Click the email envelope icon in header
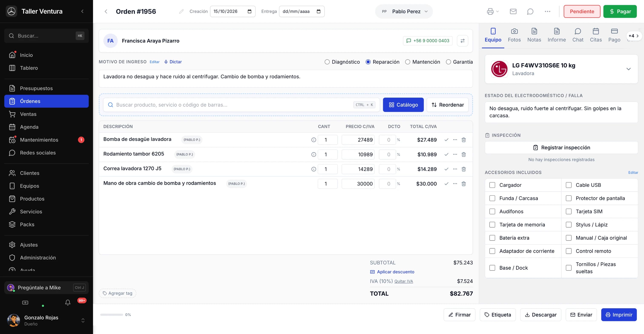 click(x=513, y=11)
